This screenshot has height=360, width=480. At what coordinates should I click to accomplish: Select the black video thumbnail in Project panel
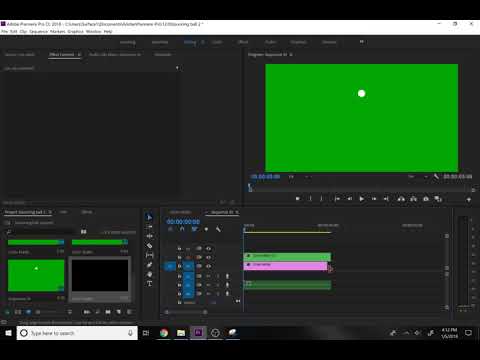[x=100, y=276]
